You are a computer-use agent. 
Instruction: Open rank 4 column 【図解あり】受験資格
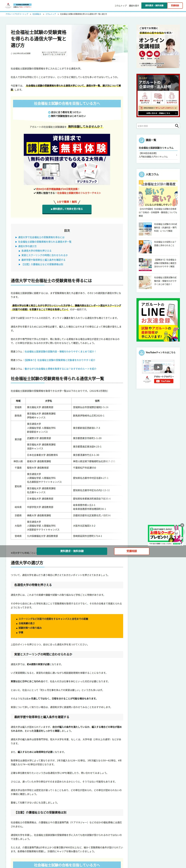coord(158,264)
